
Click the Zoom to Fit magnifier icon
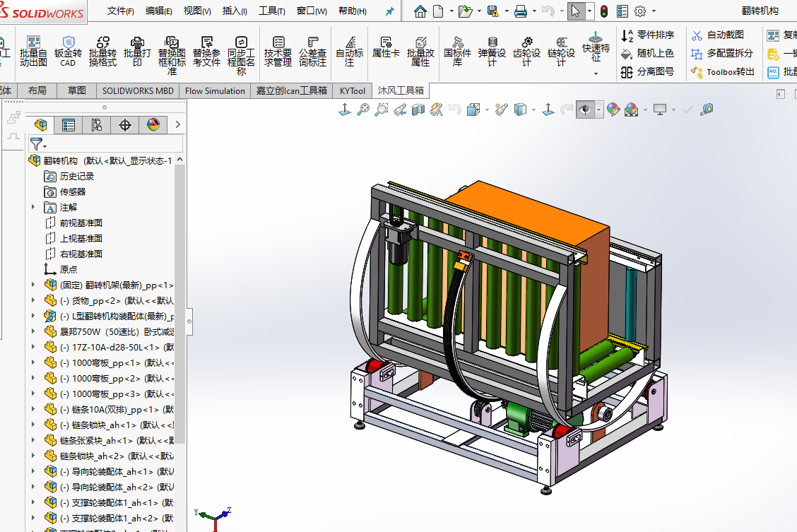click(363, 110)
